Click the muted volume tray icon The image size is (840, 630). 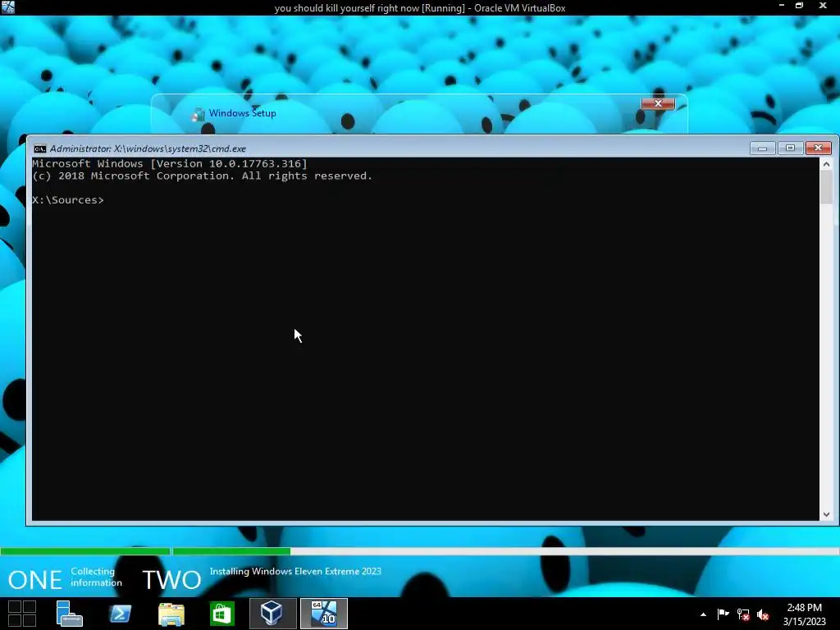(x=763, y=614)
